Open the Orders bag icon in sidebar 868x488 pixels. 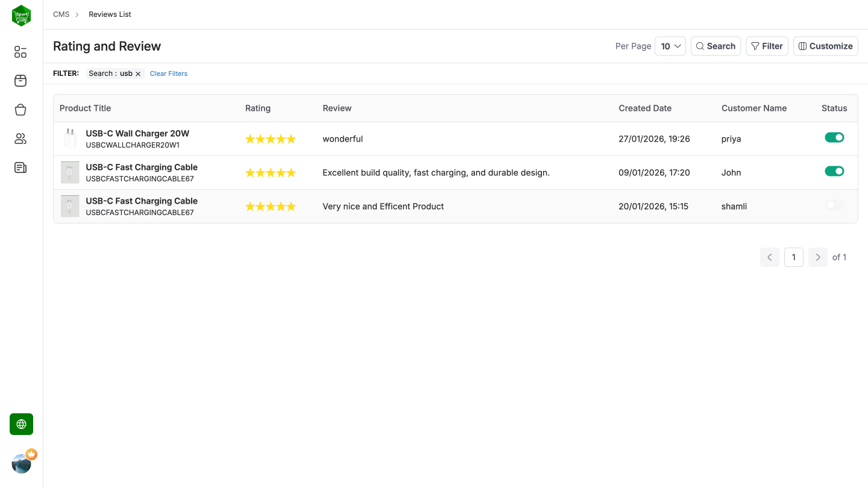[20, 110]
